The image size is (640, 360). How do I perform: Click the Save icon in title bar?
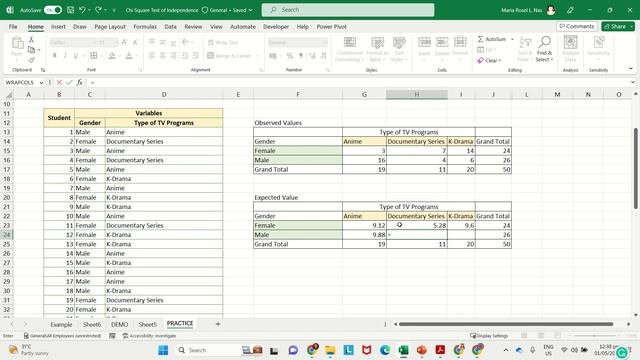tap(71, 10)
